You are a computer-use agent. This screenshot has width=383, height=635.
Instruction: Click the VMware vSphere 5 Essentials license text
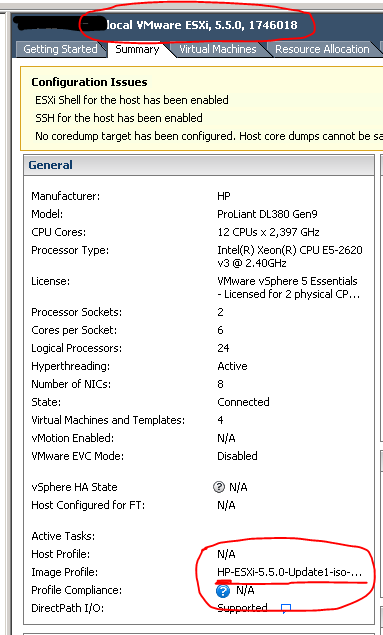point(288,288)
